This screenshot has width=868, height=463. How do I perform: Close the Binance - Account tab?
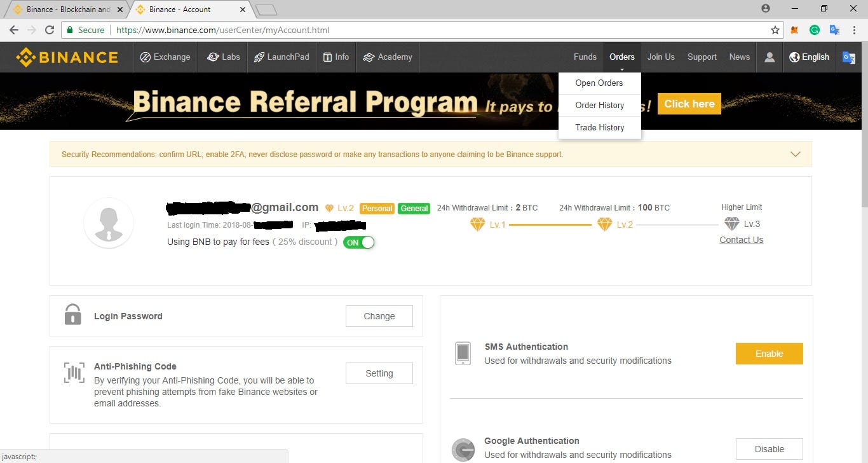coord(243,10)
